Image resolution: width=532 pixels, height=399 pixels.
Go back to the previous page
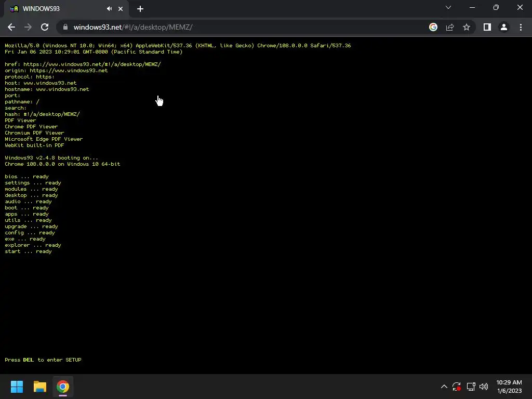click(11, 27)
